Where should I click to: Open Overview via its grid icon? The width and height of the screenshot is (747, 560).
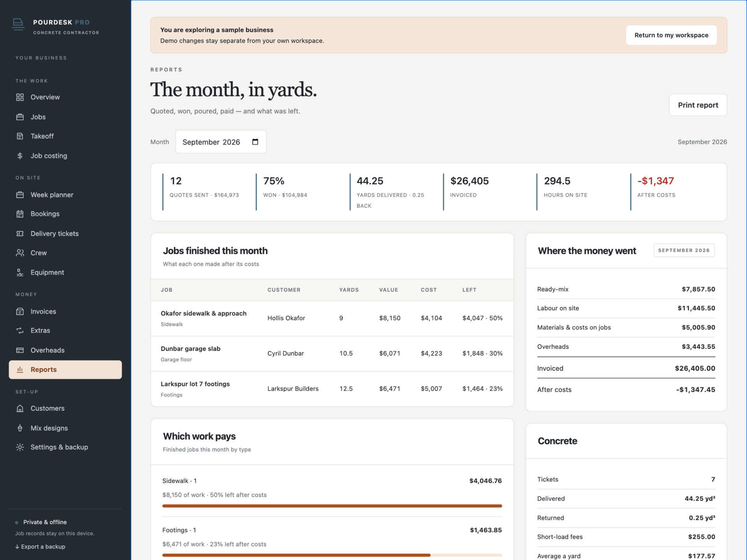click(x=20, y=97)
